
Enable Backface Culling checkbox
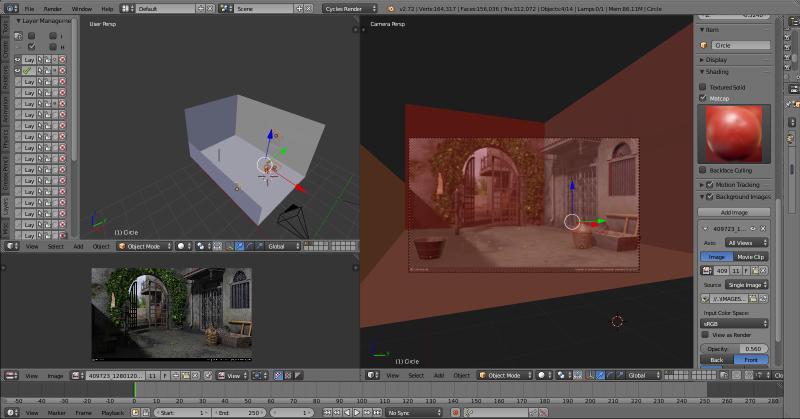pyautogui.click(x=702, y=171)
